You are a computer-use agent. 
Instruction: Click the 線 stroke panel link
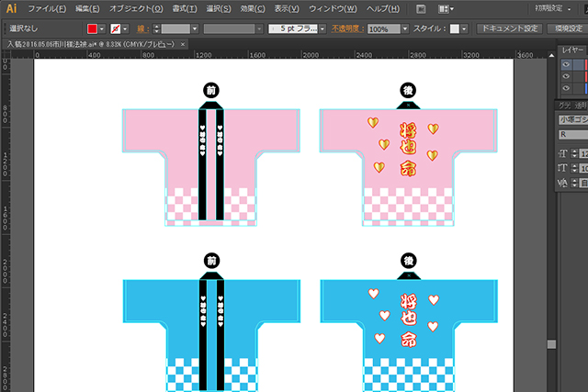coord(143,28)
